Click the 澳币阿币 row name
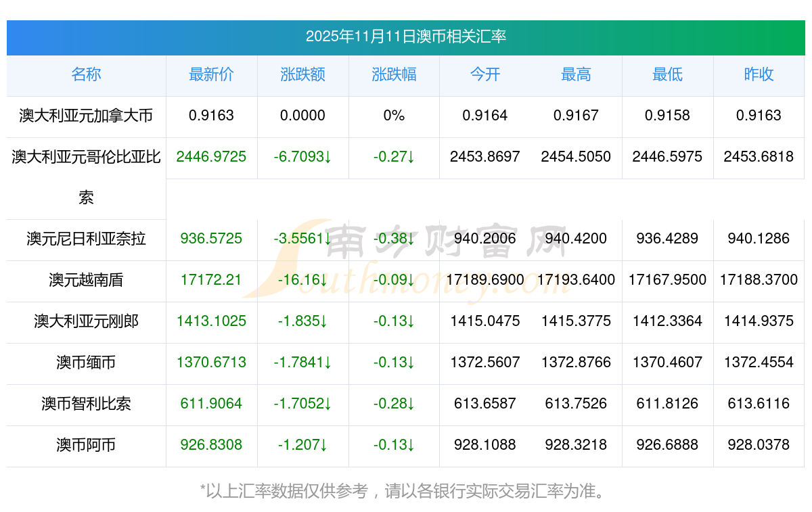 [x=86, y=445]
